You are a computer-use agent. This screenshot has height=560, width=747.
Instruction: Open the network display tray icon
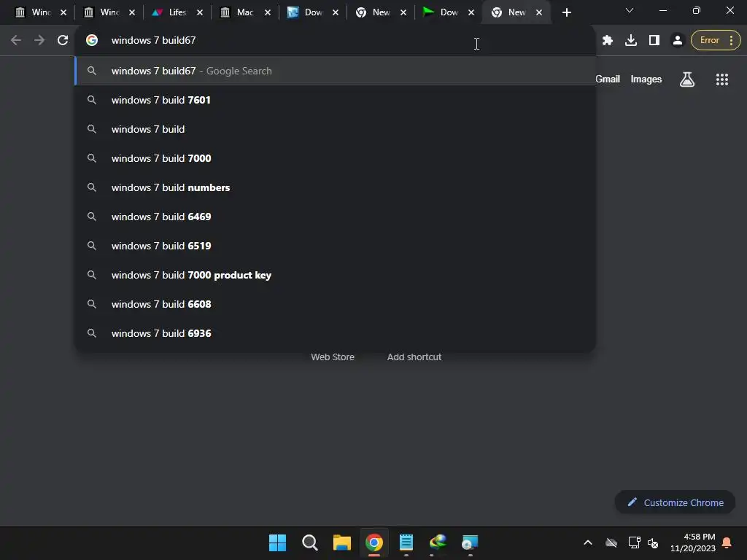[634, 542]
